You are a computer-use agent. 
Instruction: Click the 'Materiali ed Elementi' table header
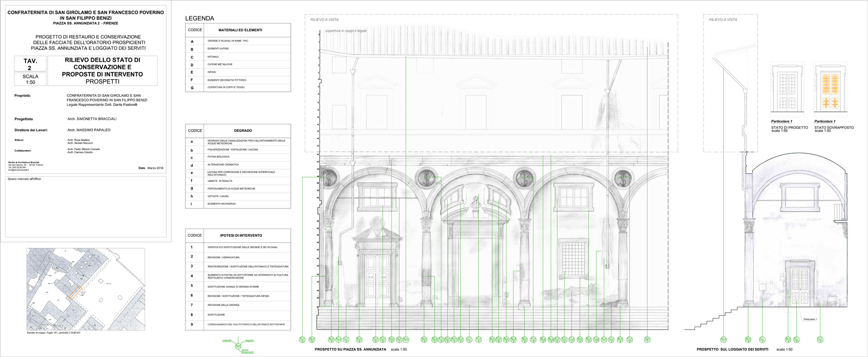pos(238,30)
